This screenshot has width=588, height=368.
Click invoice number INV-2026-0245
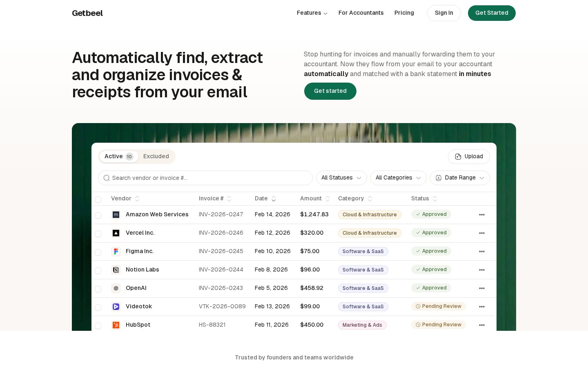221,251
